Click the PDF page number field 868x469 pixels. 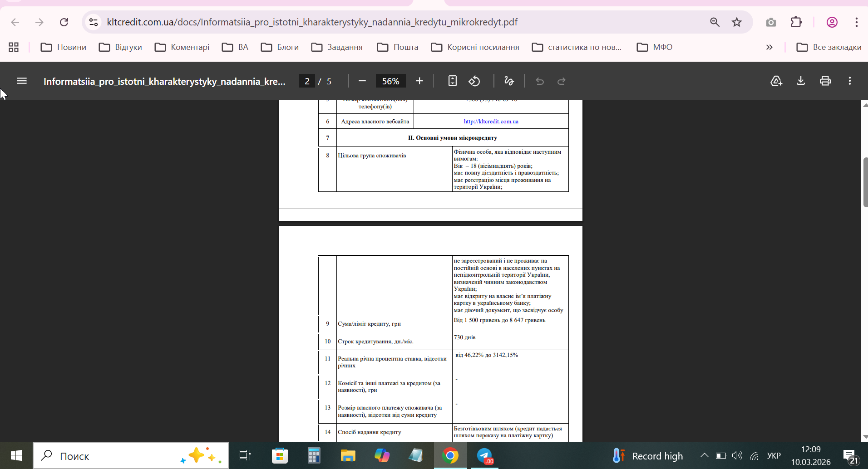click(x=307, y=81)
